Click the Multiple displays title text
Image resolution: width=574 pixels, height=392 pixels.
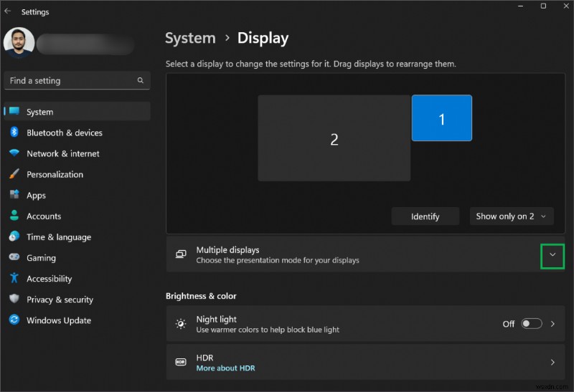coord(227,250)
